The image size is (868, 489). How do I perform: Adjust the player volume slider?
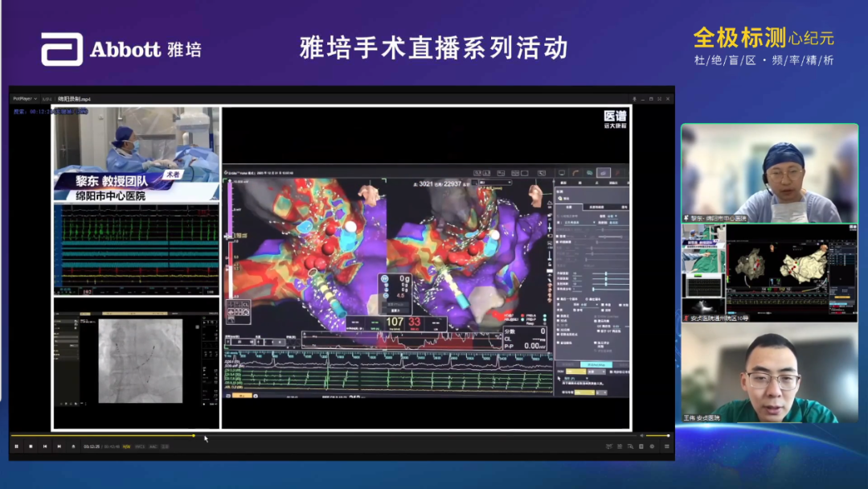(x=657, y=436)
